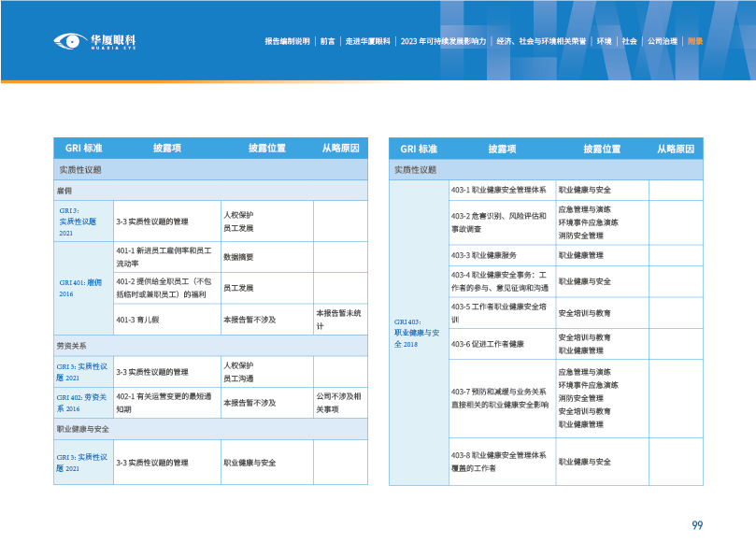Select the highlighted 附录 tab

click(694, 41)
